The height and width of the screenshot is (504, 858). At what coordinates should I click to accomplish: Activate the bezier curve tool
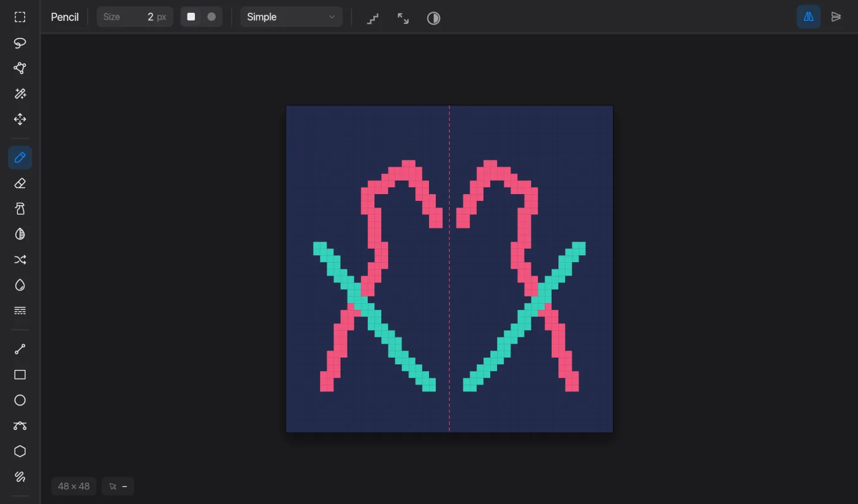point(20,426)
